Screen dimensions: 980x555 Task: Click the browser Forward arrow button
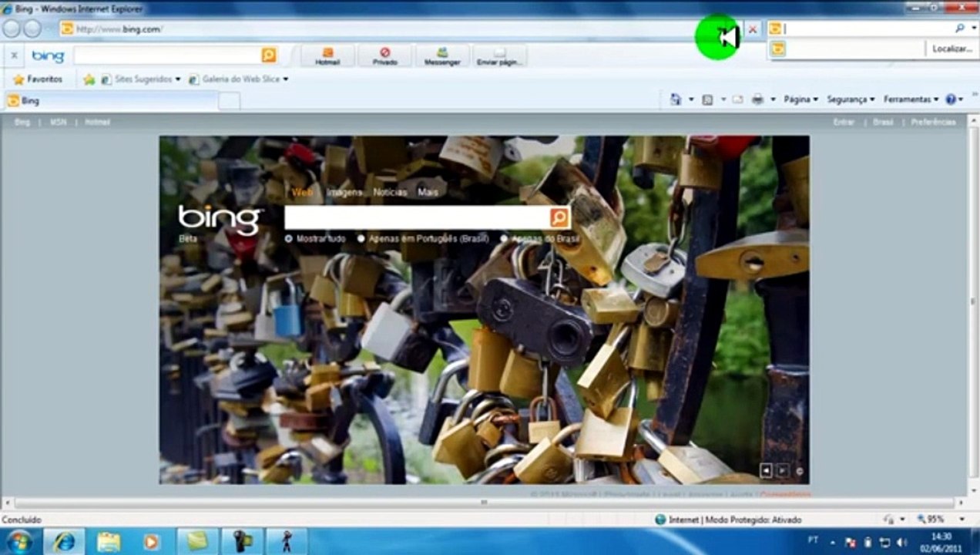[32, 29]
